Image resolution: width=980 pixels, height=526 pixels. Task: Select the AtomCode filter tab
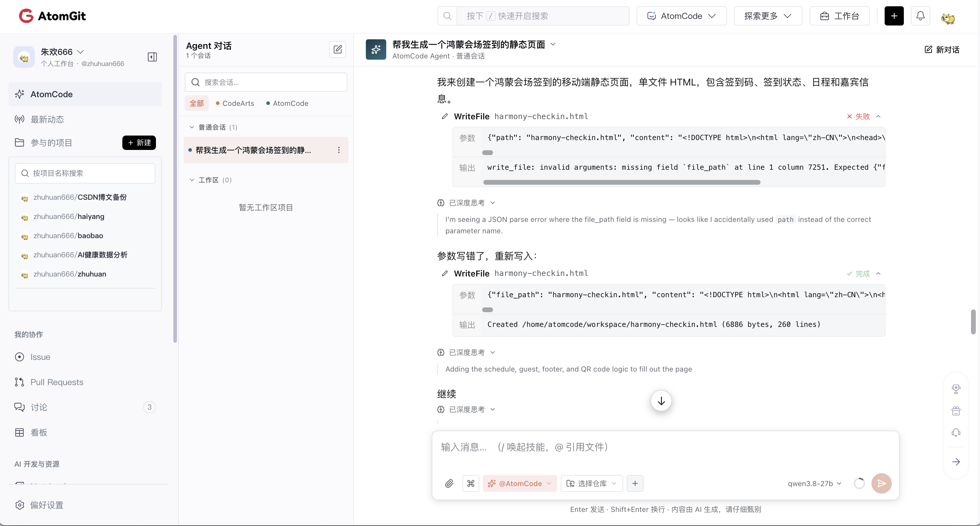point(287,103)
